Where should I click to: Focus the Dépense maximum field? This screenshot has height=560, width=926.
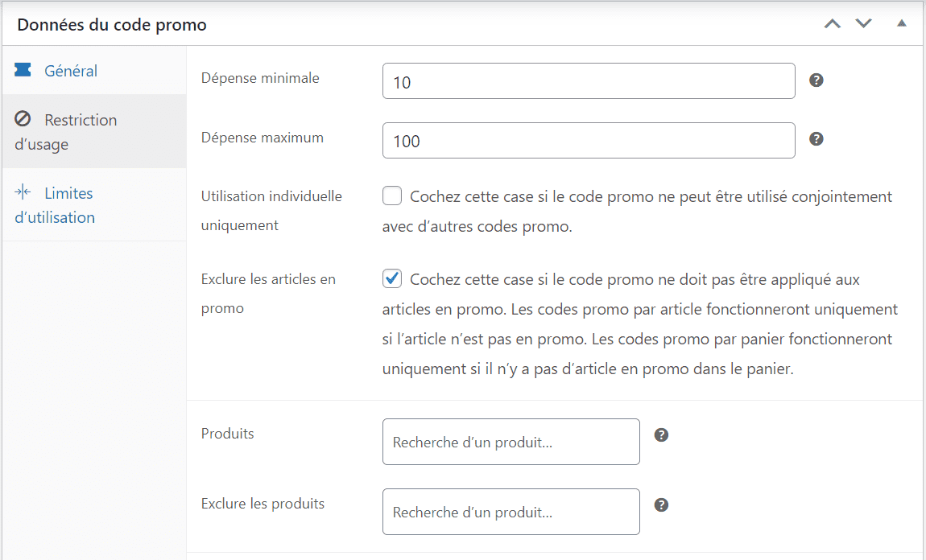(589, 141)
